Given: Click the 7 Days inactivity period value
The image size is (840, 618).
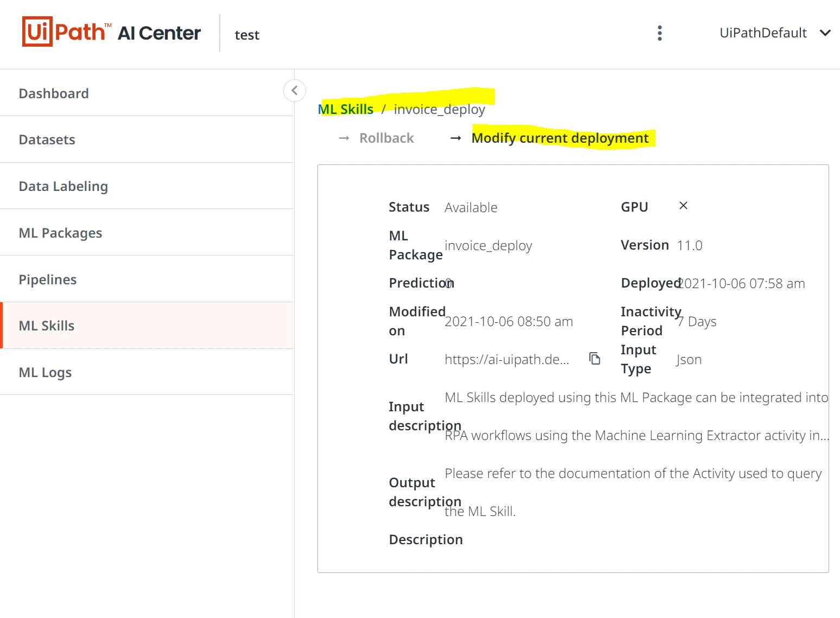Looking at the screenshot, I should point(697,322).
